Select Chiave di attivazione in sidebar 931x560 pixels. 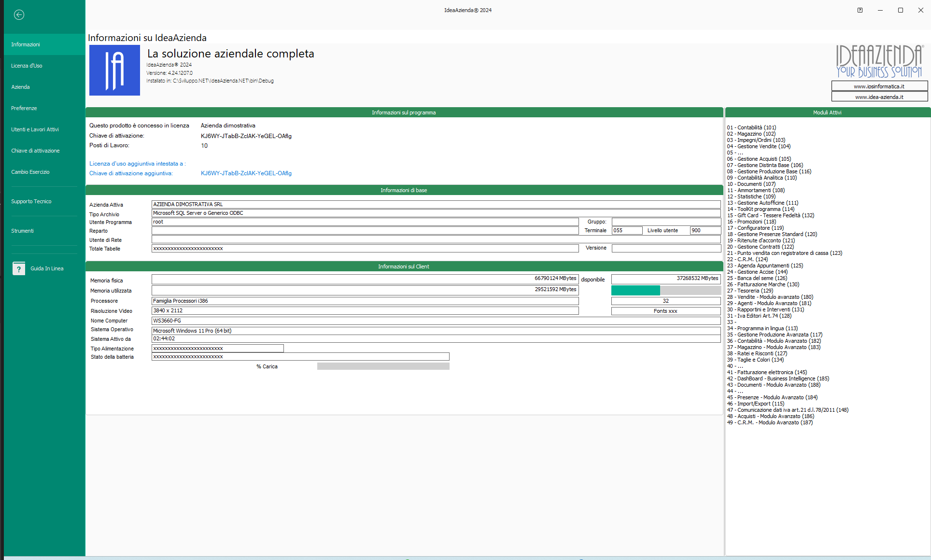[44, 151]
